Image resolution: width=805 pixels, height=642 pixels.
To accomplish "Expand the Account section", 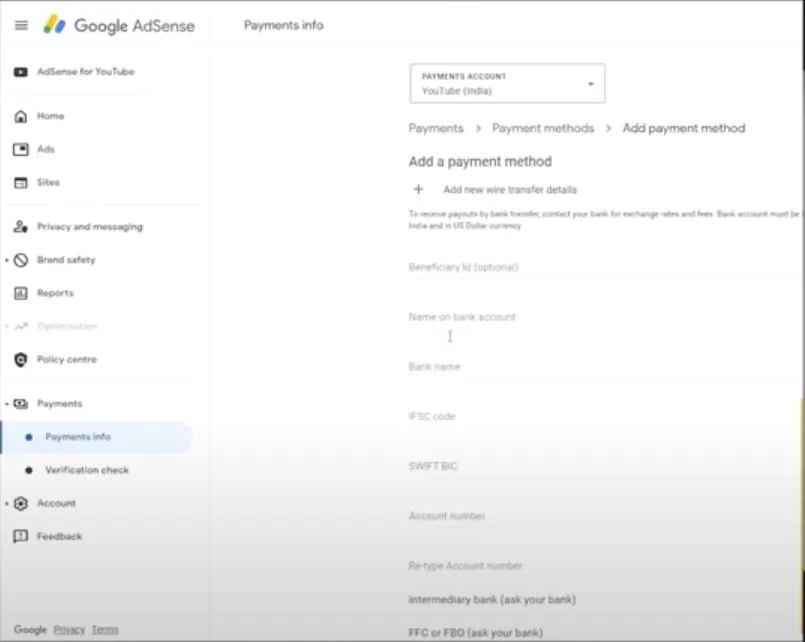I will [x=7, y=504].
